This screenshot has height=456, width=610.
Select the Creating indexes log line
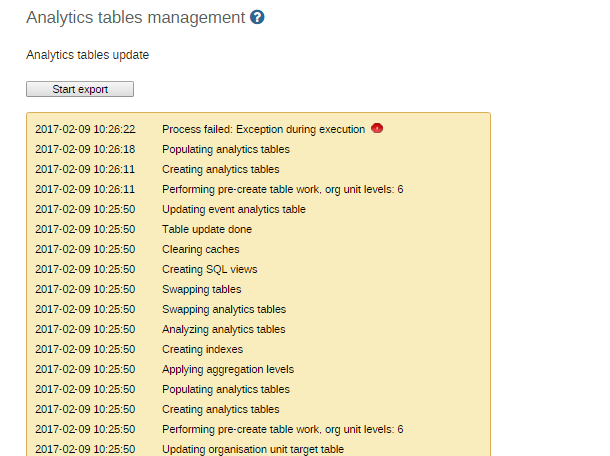tap(202, 349)
